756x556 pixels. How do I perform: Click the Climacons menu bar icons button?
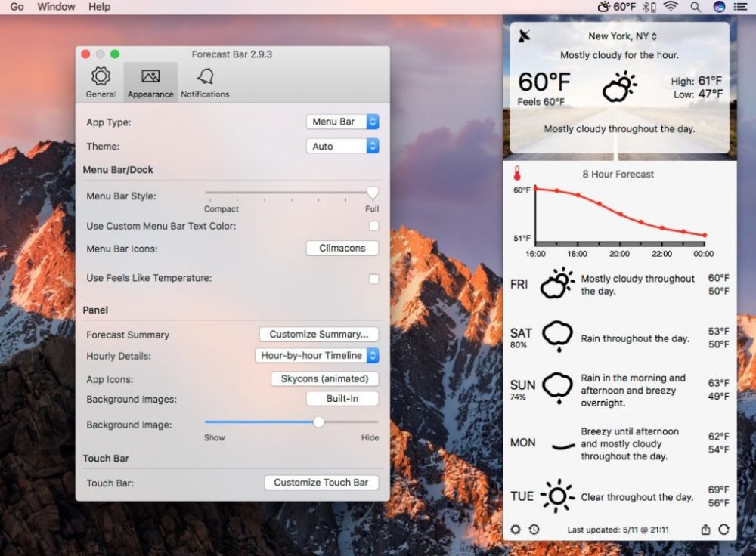342,248
